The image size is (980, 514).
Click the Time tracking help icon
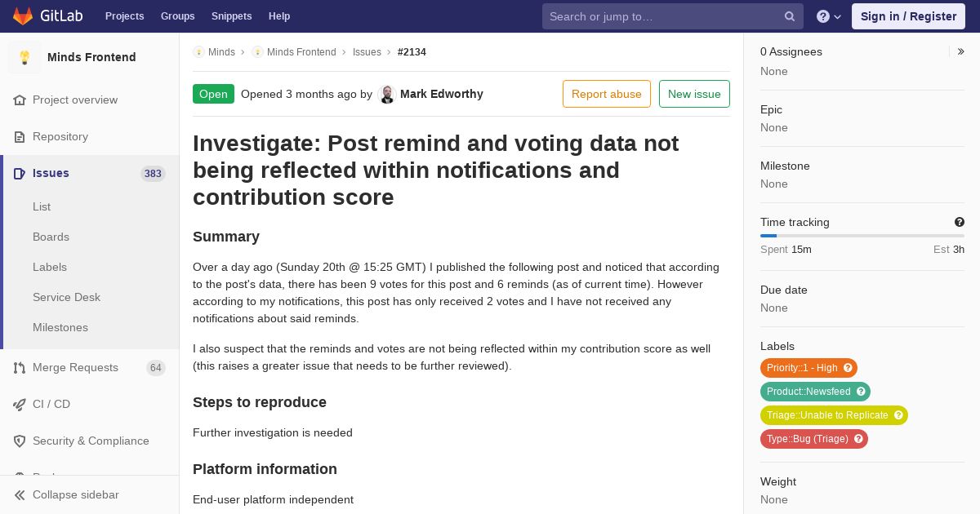pyautogui.click(x=960, y=222)
